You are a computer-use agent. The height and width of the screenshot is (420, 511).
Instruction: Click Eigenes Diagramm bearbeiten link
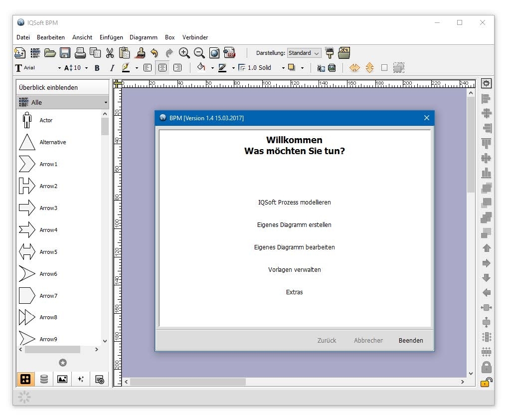coord(294,247)
